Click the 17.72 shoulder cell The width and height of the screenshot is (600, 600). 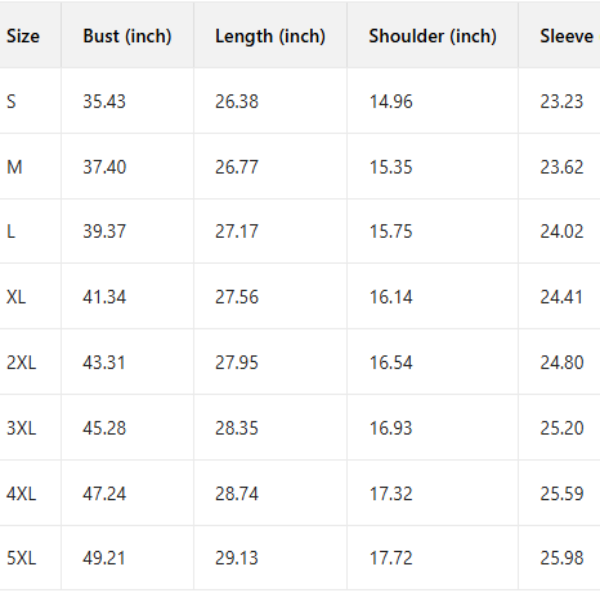click(x=391, y=558)
